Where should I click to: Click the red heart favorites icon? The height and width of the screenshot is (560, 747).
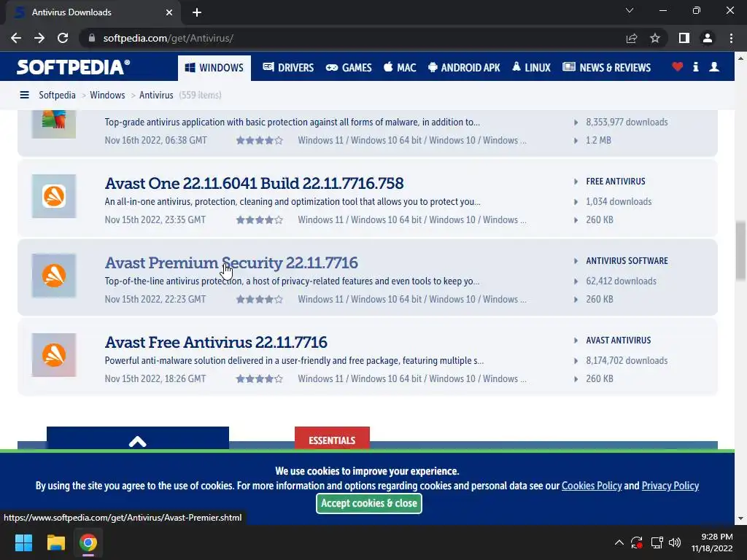pyautogui.click(x=678, y=66)
